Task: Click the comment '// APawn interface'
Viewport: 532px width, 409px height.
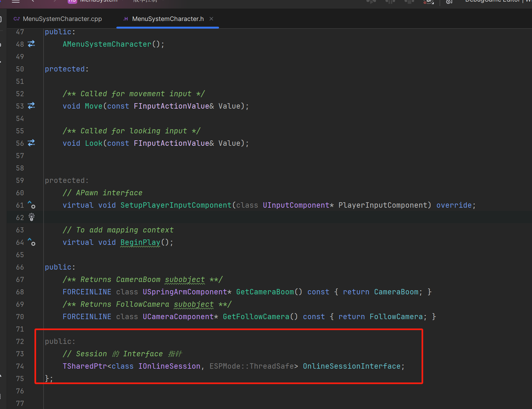Action: tap(103, 193)
